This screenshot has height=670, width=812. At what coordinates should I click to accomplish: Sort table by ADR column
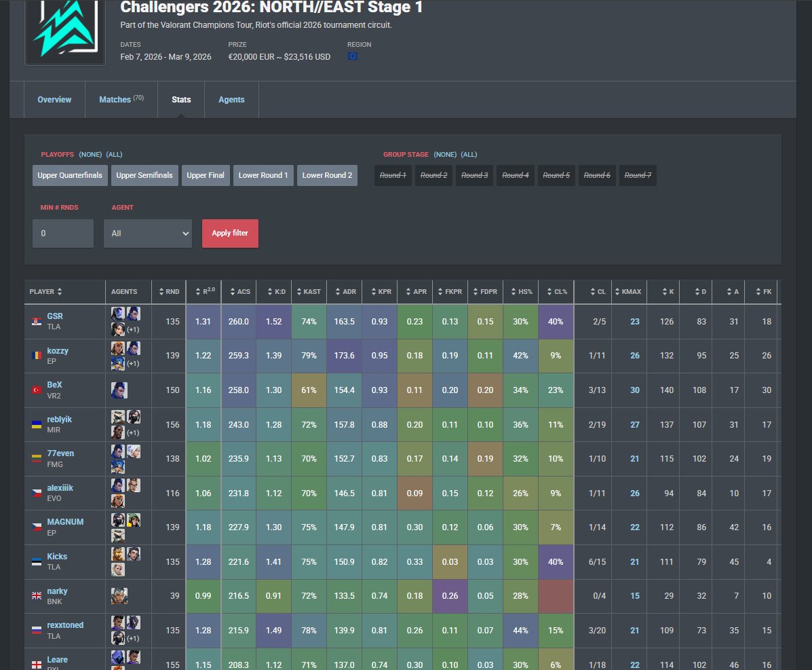pyautogui.click(x=345, y=292)
